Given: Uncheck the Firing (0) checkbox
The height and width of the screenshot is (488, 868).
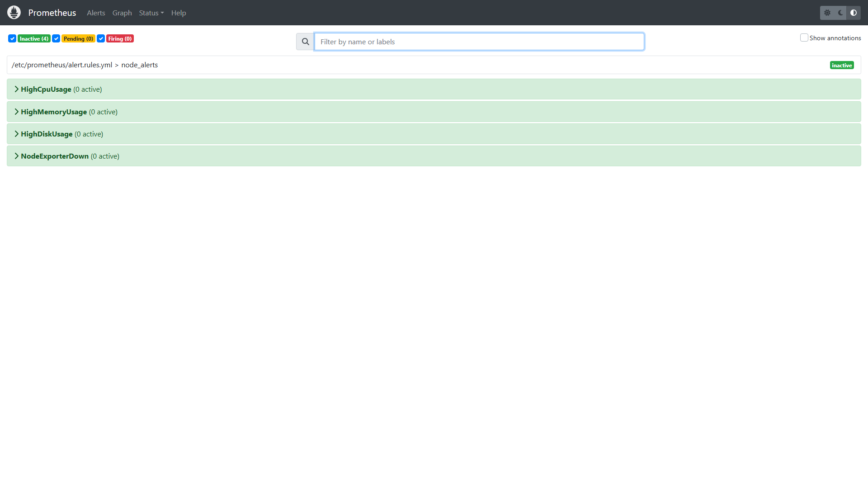Looking at the screenshot, I should (x=101, y=38).
